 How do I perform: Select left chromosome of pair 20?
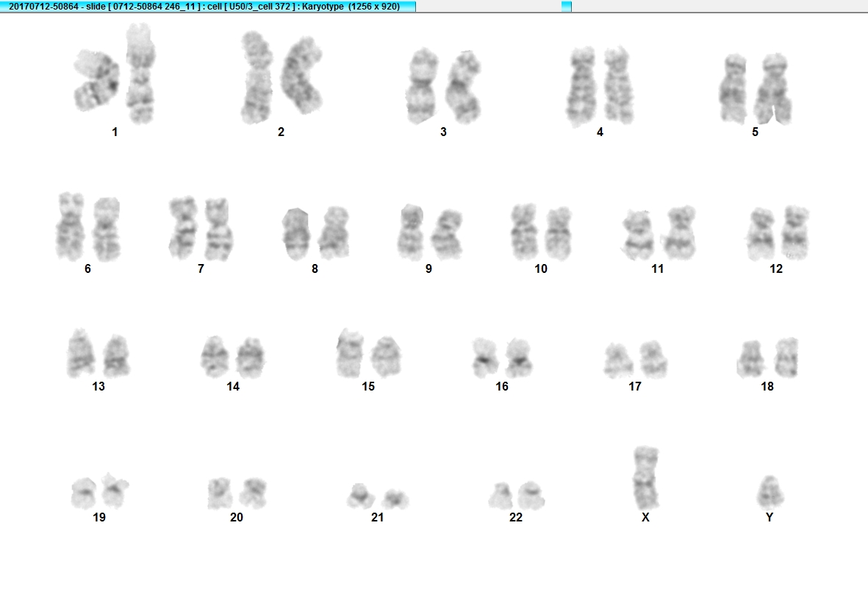pos(220,493)
